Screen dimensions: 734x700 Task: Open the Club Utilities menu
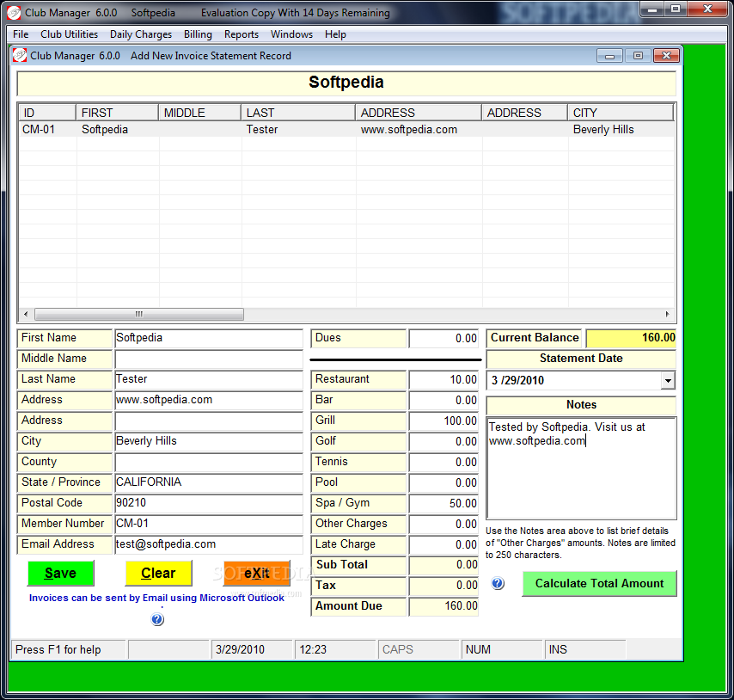click(x=70, y=34)
